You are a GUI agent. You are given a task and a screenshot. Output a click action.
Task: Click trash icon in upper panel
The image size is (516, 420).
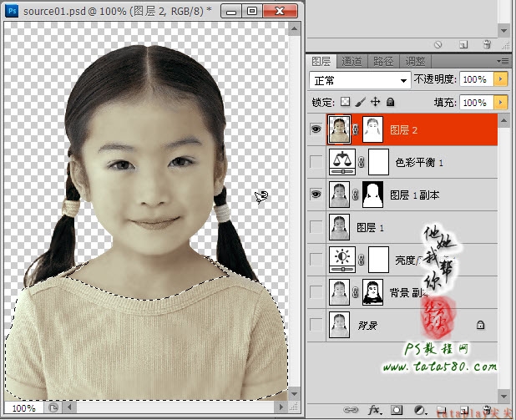(x=488, y=44)
